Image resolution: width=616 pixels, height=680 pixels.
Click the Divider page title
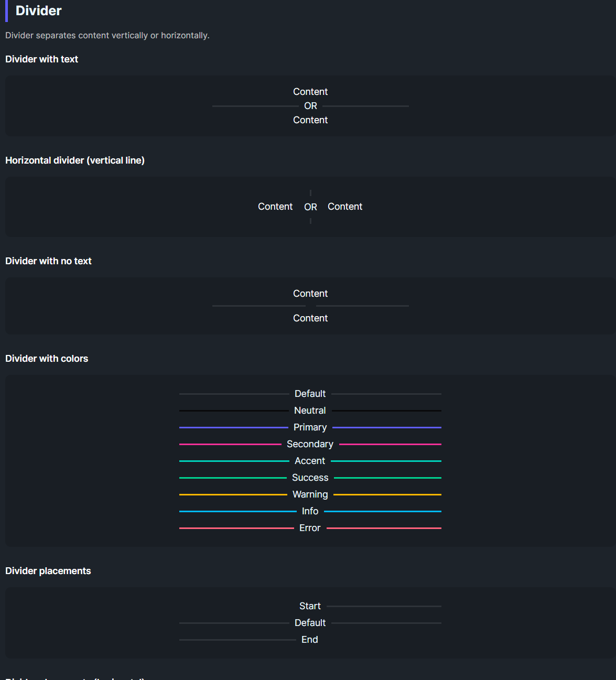click(38, 11)
